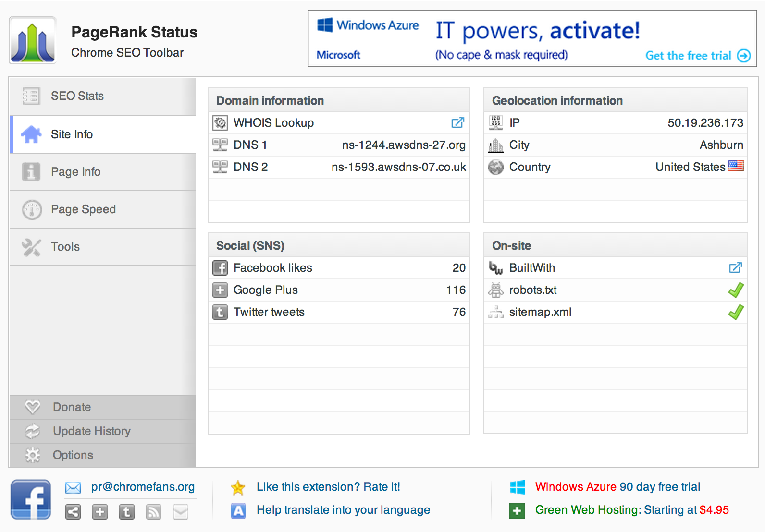Click the Facebook likes icon
Viewport: 765px width, 532px height.
[220, 268]
